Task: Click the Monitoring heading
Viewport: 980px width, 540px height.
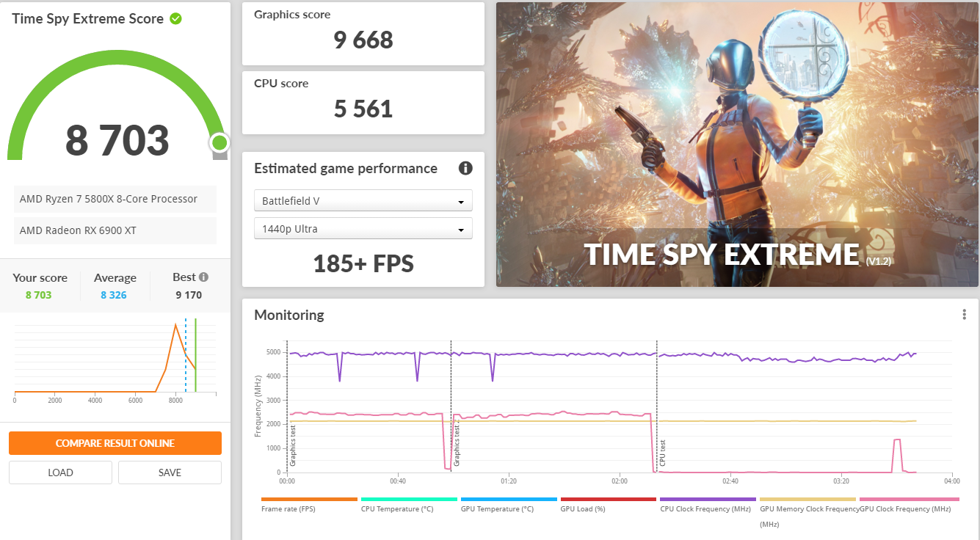Action: tap(289, 315)
